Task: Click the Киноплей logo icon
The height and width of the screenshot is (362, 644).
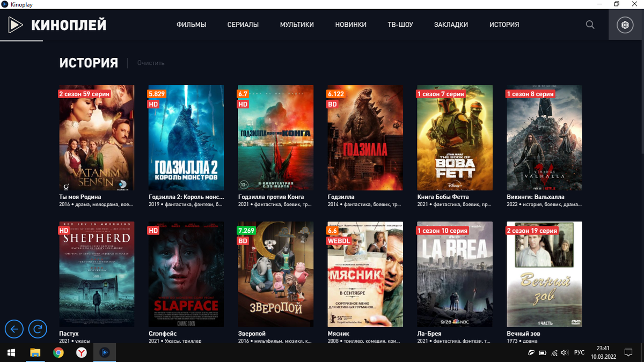Action: 15,25
